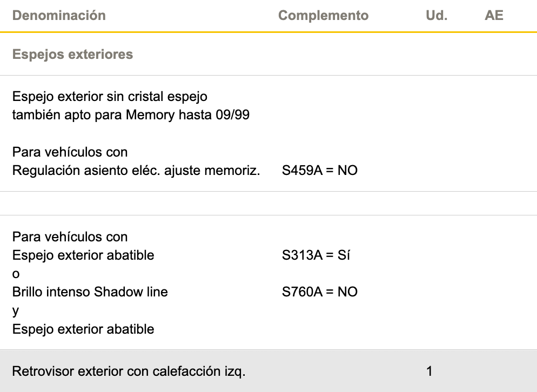Click the S760A = NO option code
The height and width of the screenshot is (392, 537).
click(320, 292)
